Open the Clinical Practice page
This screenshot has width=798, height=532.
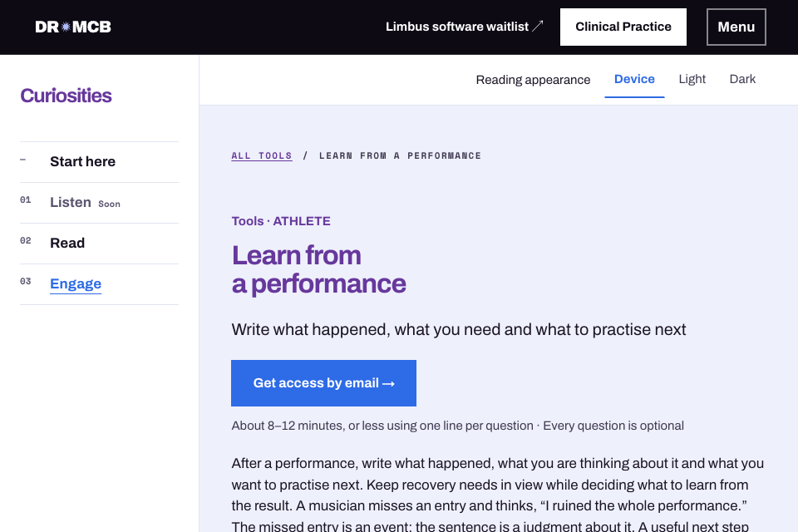[623, 27]
